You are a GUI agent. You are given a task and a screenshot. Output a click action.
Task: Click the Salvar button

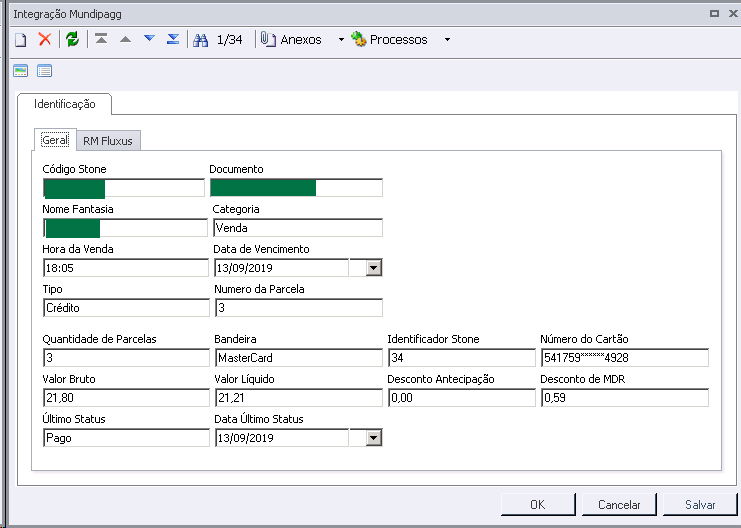700,505
